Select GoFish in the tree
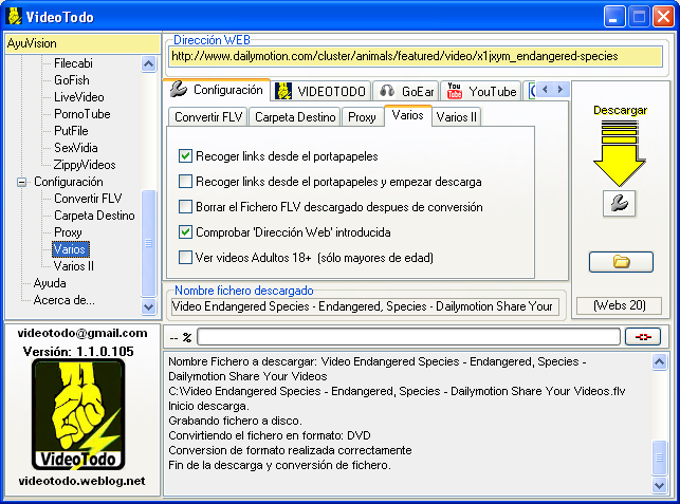The image size is (680, 504). point(72,80)
